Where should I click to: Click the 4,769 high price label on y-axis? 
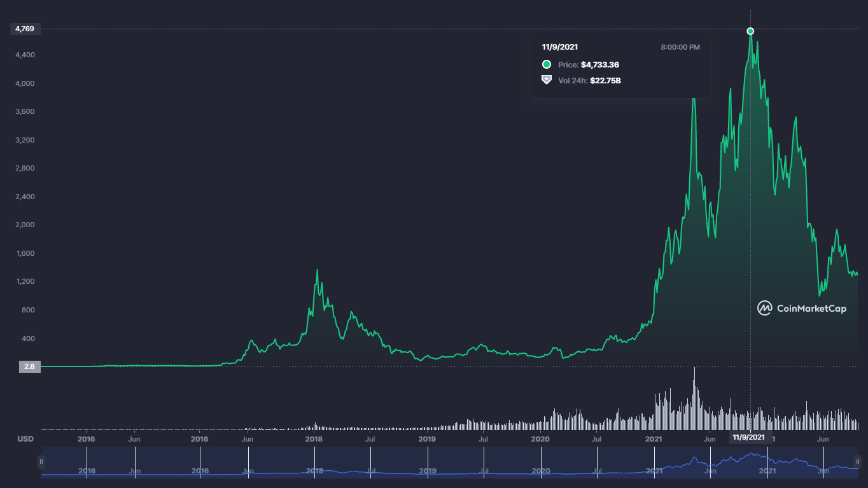point(24,29)
